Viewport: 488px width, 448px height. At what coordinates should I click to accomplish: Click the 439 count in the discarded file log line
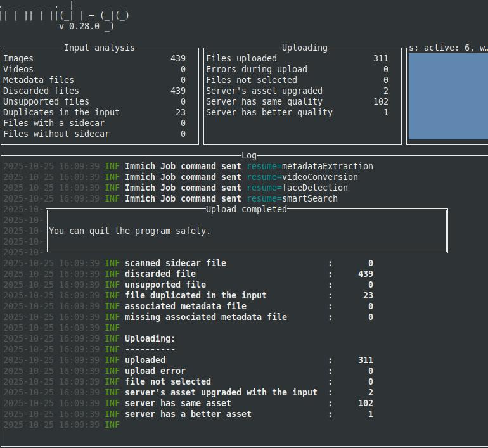(x=366, y=274)
